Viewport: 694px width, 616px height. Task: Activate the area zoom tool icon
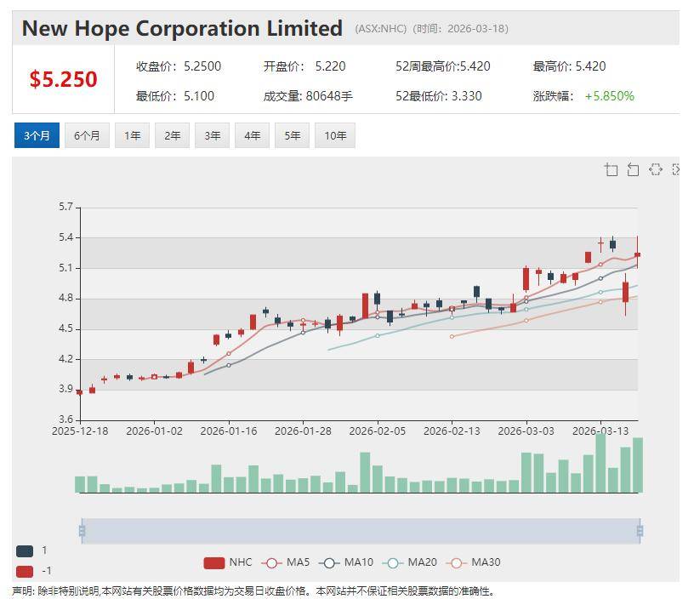(611, 170)
